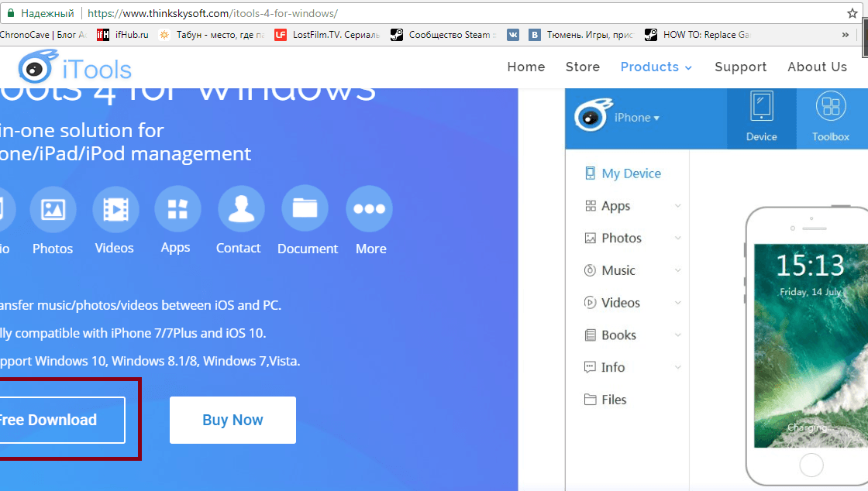Click the iTools brand name text link
This screenshot has width=868, height=491.
(x=97, y=70)
